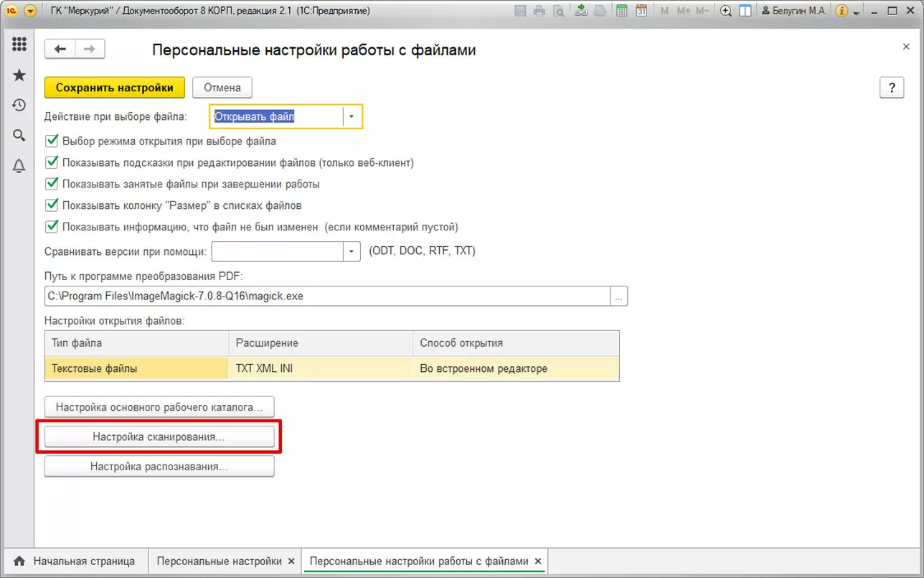Toggle the "Размер" column checkbox
This screenshot has height=578, width=924.
pos(52,205)
